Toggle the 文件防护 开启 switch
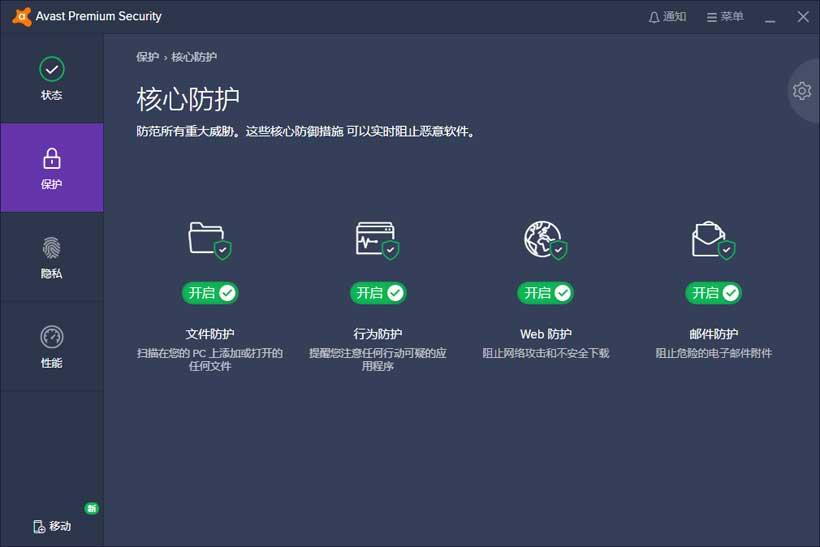The height and width of the screenshot is (547, 820). tap(210, 293)
